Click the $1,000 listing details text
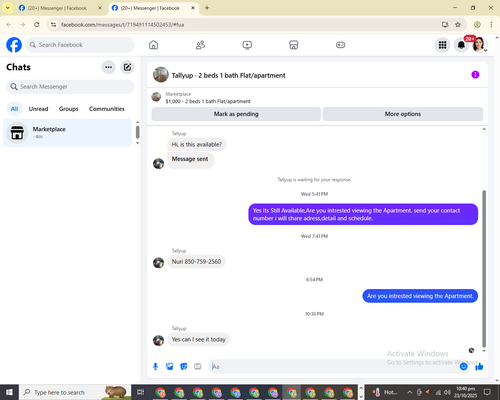 [208, 101]
